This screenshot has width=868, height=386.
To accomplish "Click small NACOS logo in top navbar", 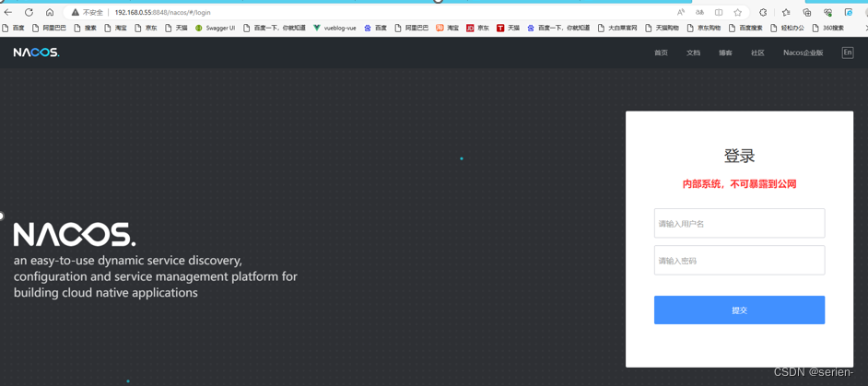I will pos(36,53).
